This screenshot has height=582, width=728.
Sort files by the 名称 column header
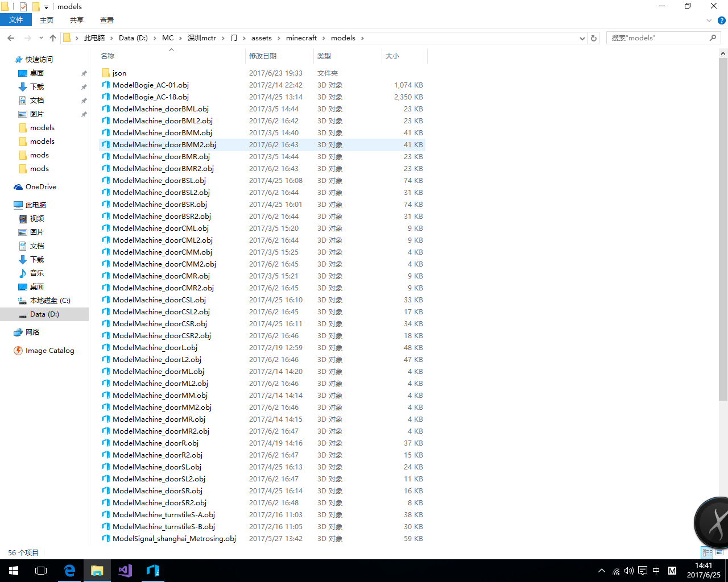(171, 56)
